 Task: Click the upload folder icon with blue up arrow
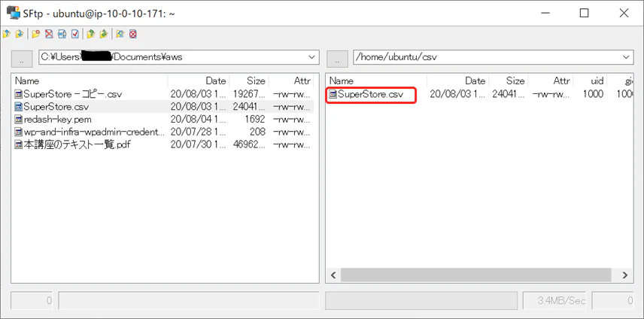6,34
